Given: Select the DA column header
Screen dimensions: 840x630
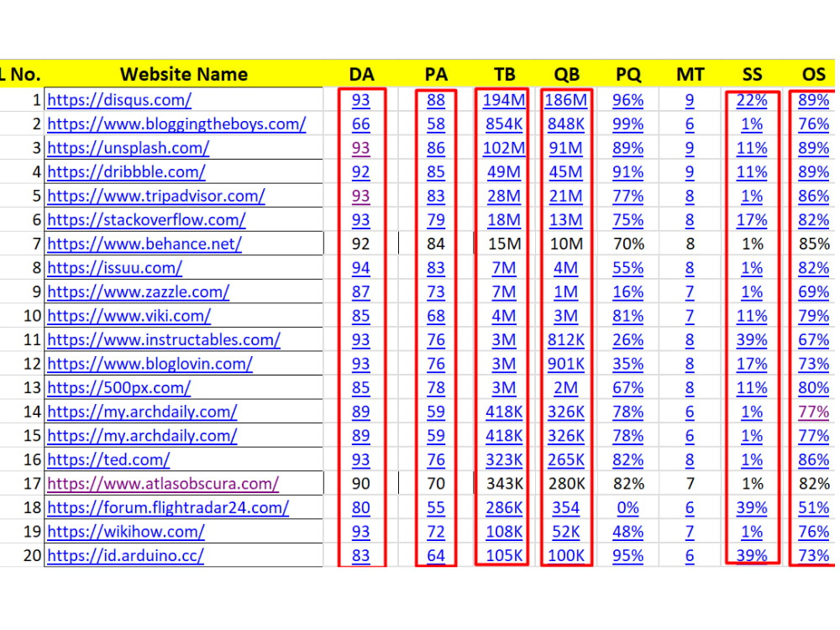Looking at the screenshot, I should click(x=361, y=74).
